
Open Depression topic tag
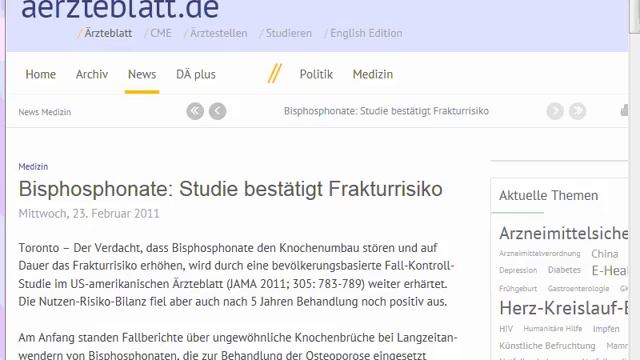518,270
